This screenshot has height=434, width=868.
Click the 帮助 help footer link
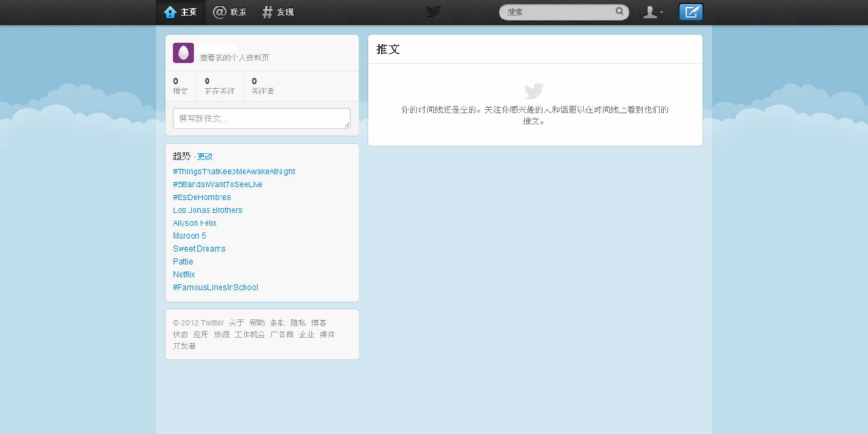(x=257, y=323)
